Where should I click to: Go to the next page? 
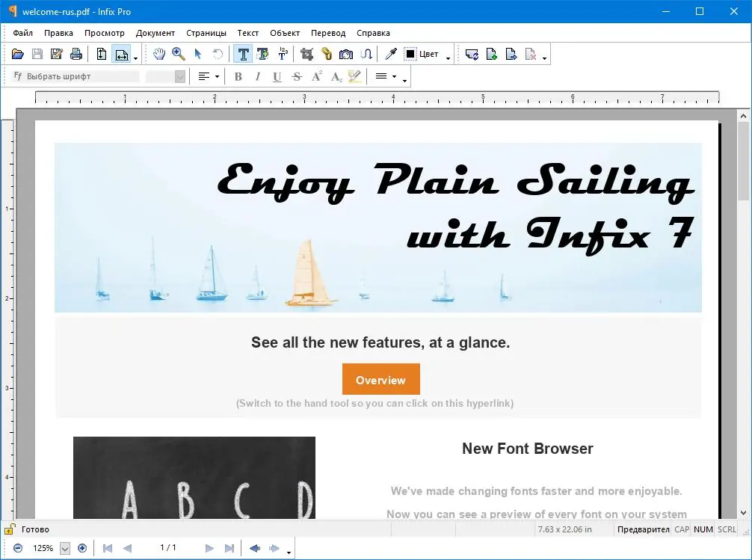pyautogui.click(x=209, y=548)
